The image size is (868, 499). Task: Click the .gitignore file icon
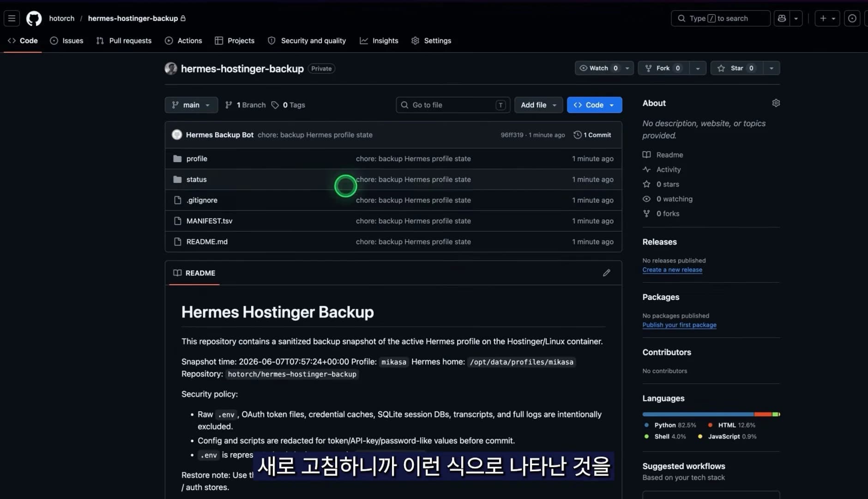pos(177,200)
